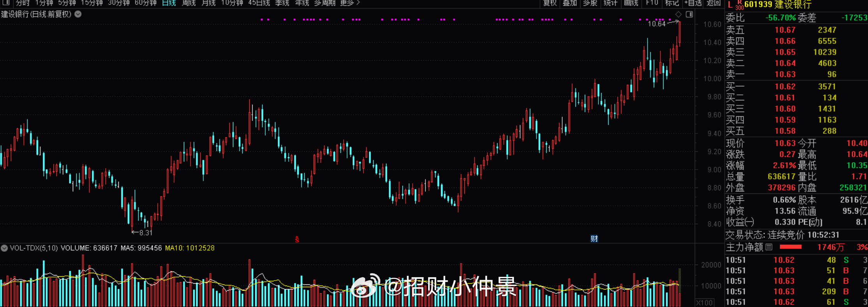Click the diamond marker icon above chart

coord(678,14)
